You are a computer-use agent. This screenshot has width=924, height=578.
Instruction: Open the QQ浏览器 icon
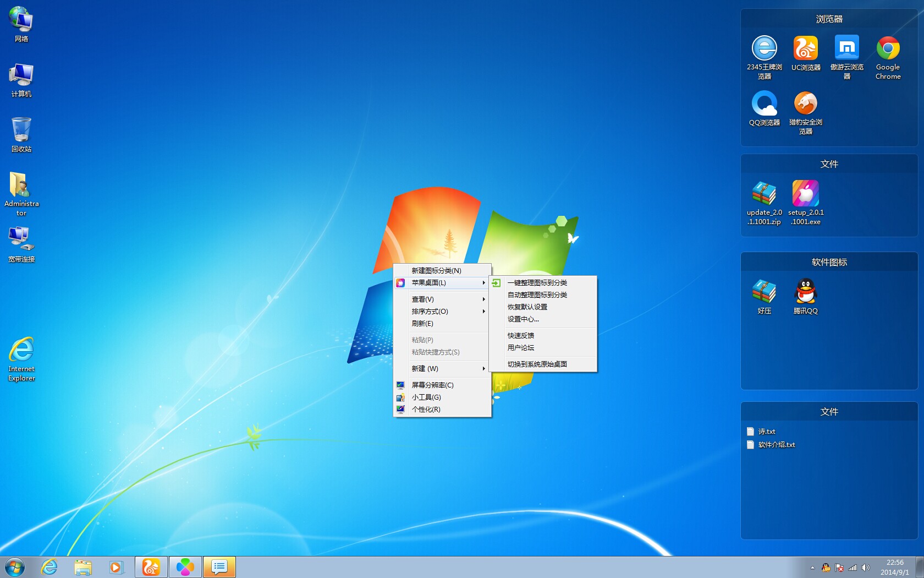point(765,104)
